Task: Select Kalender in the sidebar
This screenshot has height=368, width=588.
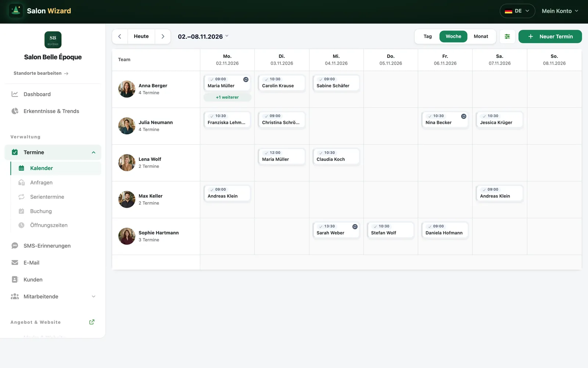Action: click(x=56, y=168)
